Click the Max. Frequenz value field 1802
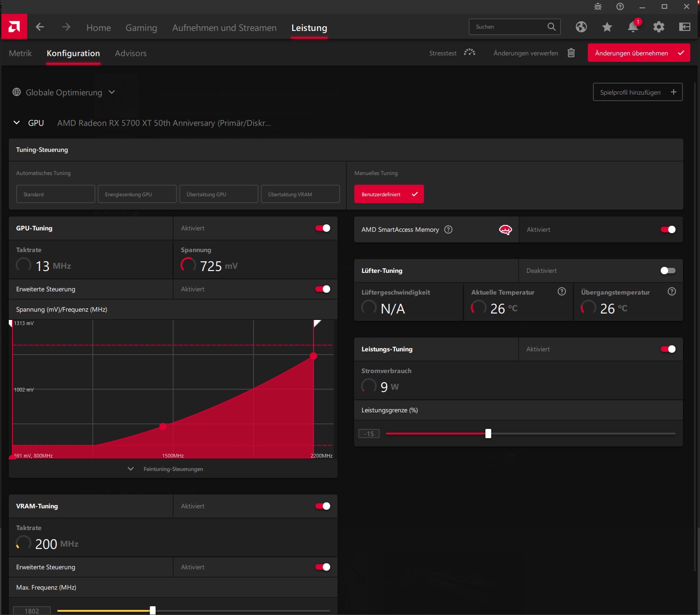700x615 pixels. pyautogui.click(x=32, y=610)
